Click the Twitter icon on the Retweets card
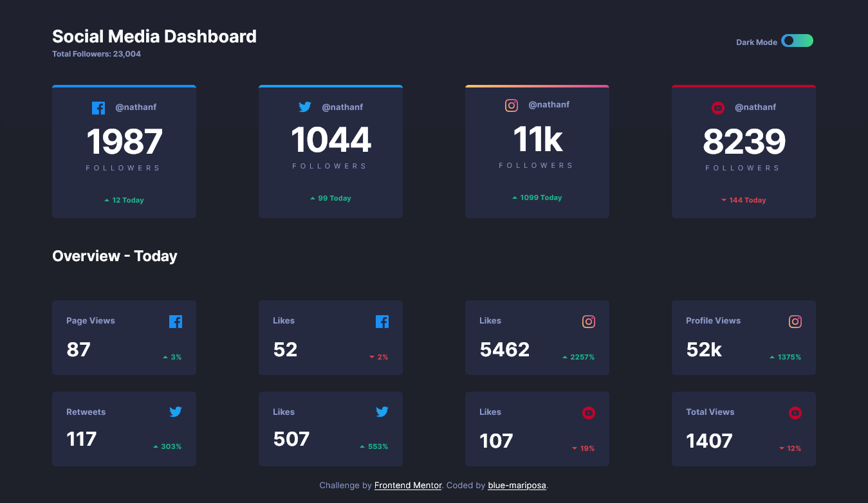868x503 pixels. pos(176,412)
